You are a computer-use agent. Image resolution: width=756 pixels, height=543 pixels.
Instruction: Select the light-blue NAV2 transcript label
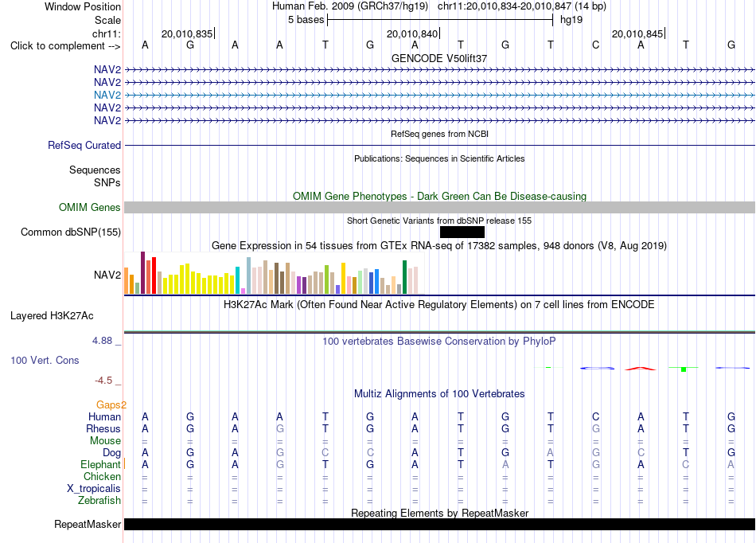click(x=107, y=95)
